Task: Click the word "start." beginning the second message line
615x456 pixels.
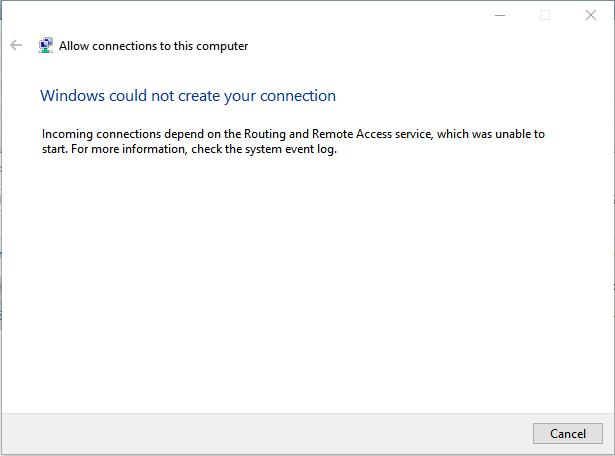Action: (x=56, y=152)
